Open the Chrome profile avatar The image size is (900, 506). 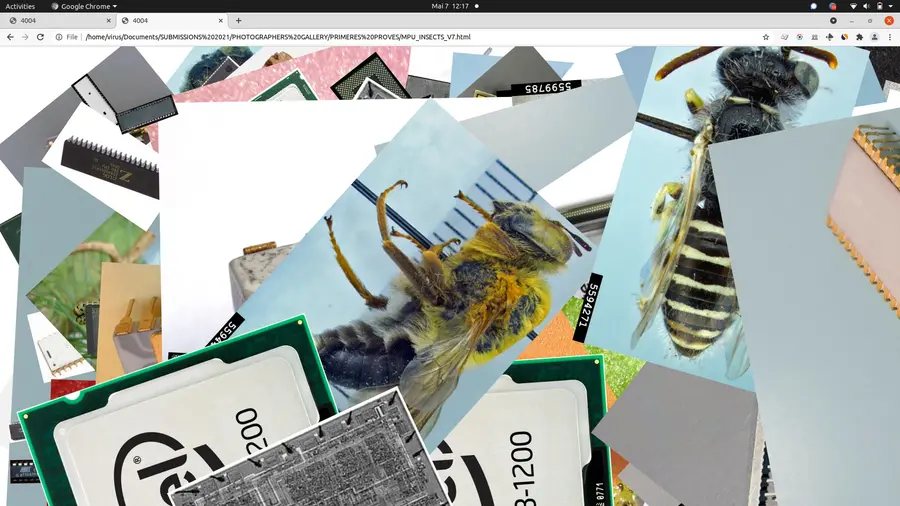(x=875, y=37)
